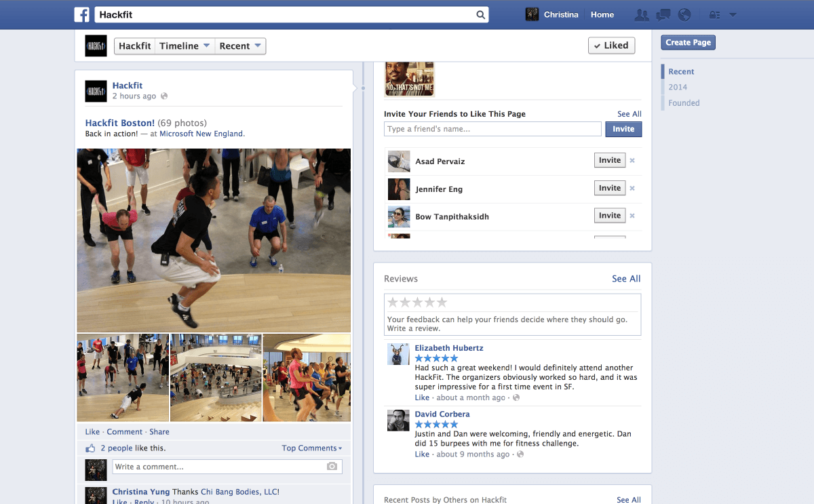The image size is (814, 504).
Task: Dismiss Bow Tanpithaksidh invite suggestion
Action: coord(632,216)
